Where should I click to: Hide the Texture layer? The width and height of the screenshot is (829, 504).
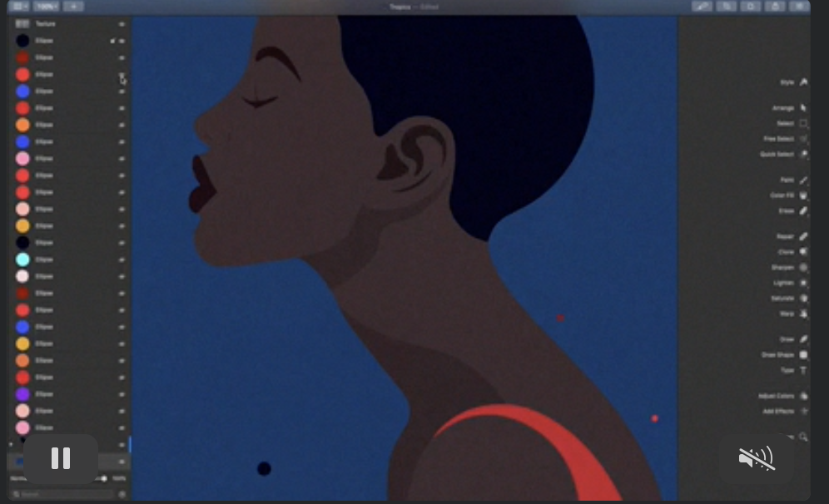click(122, 24)
